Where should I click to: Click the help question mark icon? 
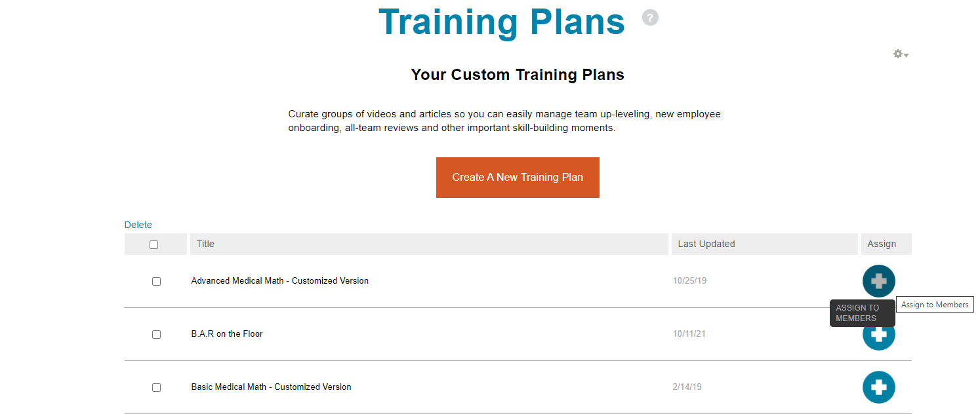point(650,18)
